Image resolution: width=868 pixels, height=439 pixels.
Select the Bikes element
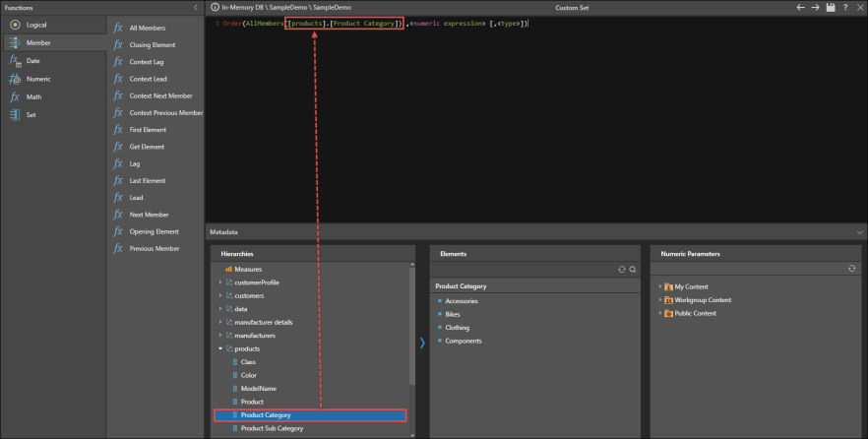453,314
